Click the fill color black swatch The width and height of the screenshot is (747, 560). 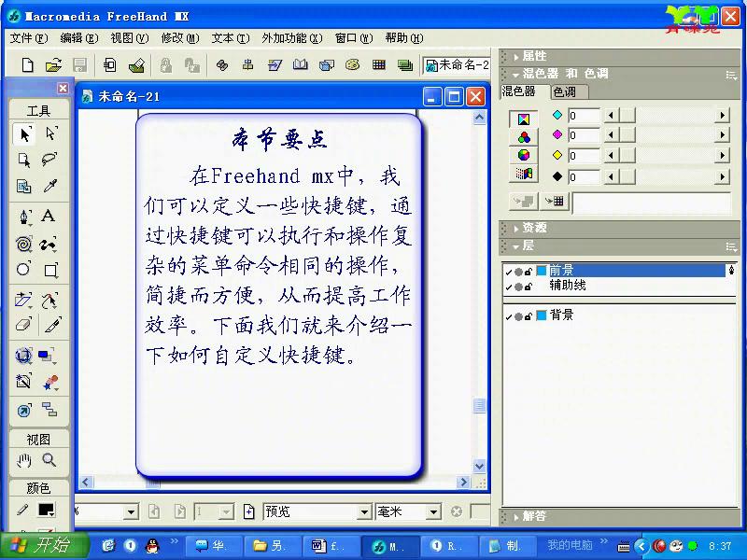tap(46, 510)
